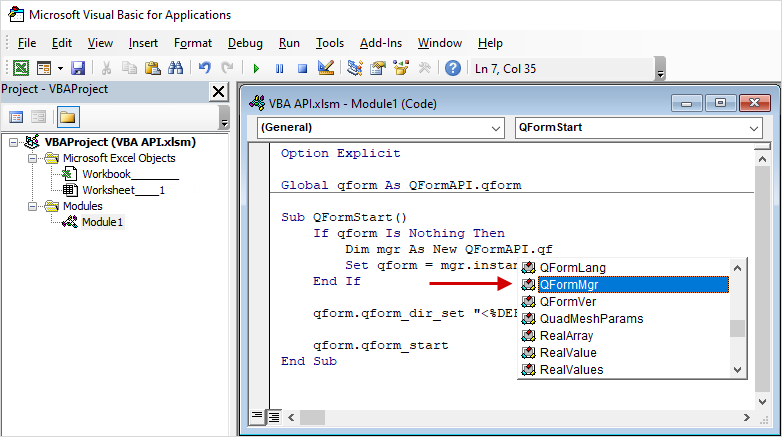Close the Project panel with X button
Viewport: 782px width, 437px height.
click(218, 91)
